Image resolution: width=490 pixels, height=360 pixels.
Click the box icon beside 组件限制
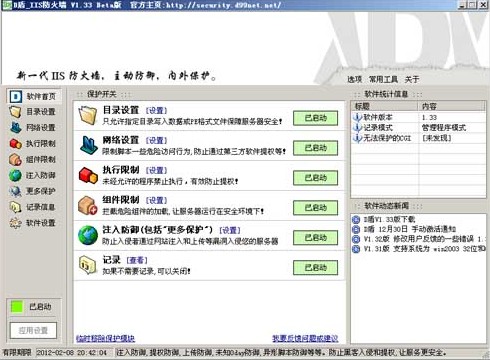88,205
